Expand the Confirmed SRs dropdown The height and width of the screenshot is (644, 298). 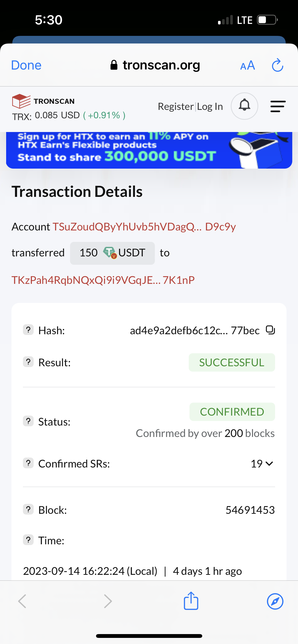click(262, 464)
